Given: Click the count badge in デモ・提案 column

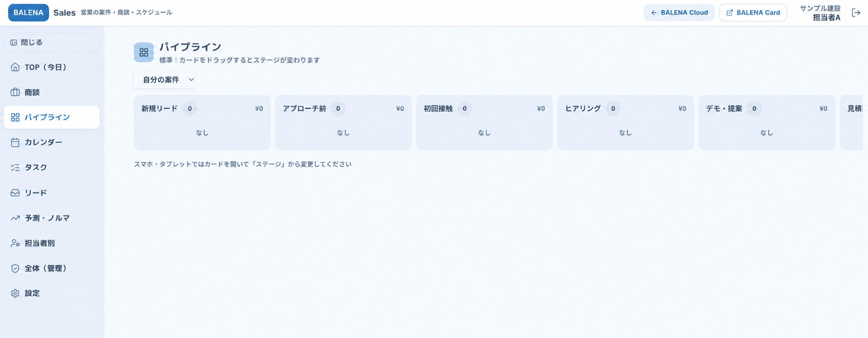Looking at the screenshot, I should point(754,109).
